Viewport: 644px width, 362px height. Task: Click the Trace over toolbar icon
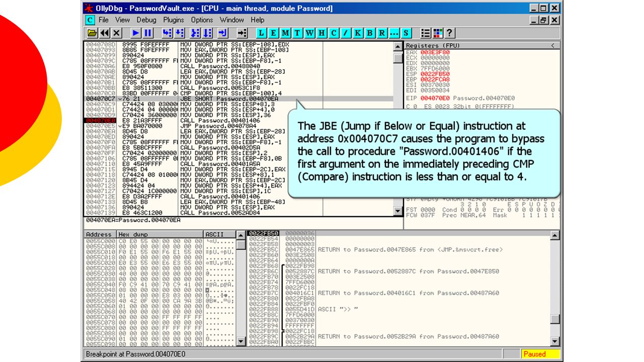[207, 33]
